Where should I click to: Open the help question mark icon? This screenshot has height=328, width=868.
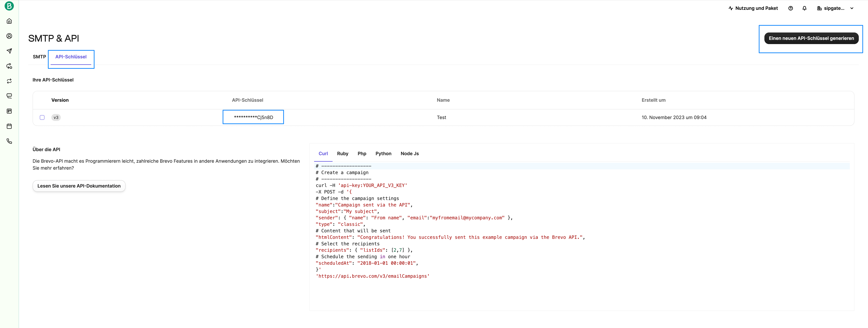(791, 8)
